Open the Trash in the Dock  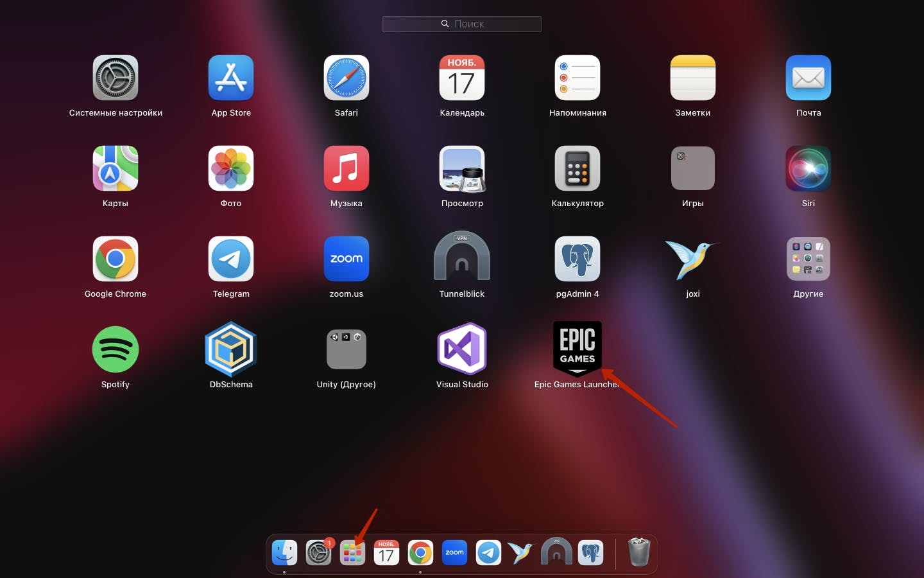639,552
